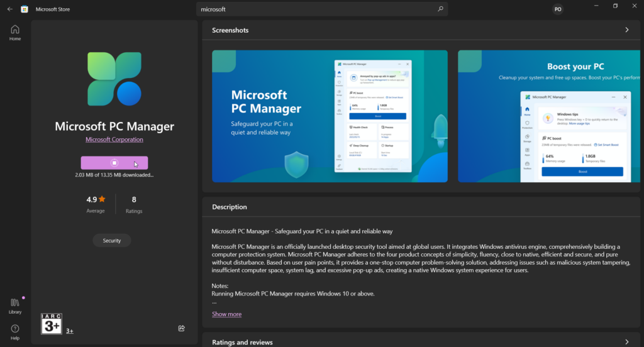The width and height of the screenshot is (644, 347).
Task: Click the Microsoft Store logo icon
Action: (25, 9)
